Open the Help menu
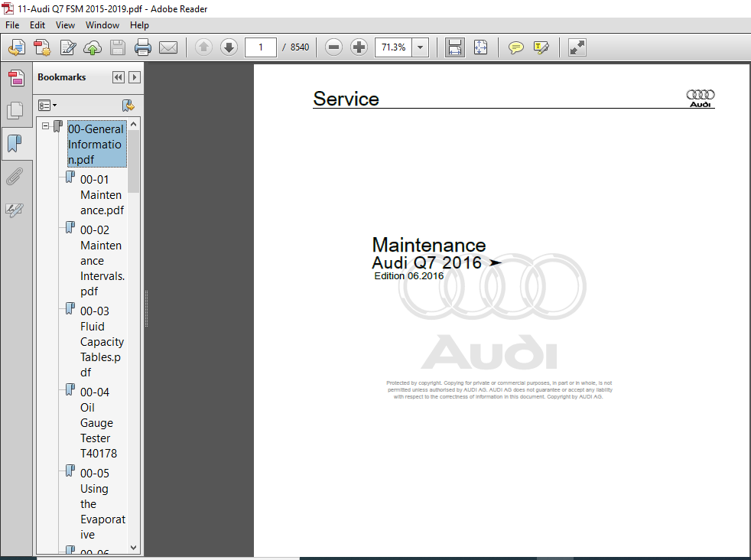Screen dimensions: 751x560 tap(139, 25)
